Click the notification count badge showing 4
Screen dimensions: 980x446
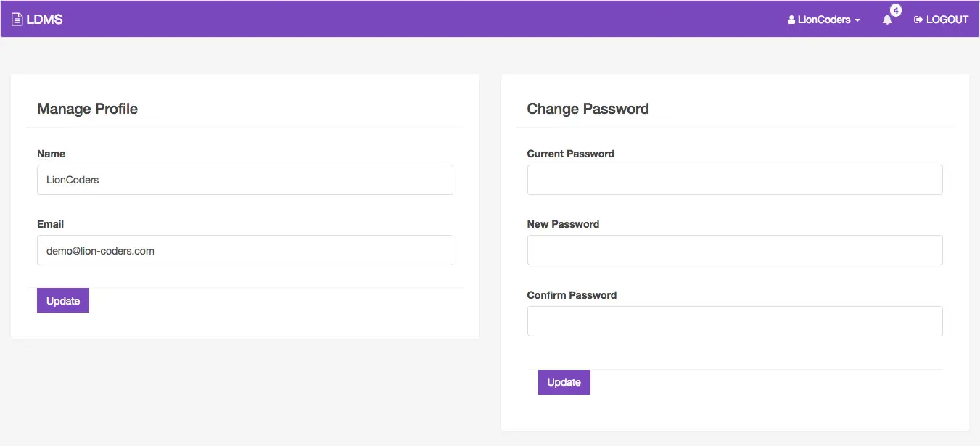[896, 11]
